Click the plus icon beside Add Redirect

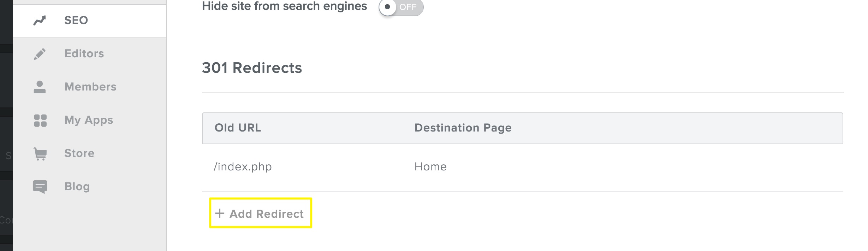tap(220, 213)
